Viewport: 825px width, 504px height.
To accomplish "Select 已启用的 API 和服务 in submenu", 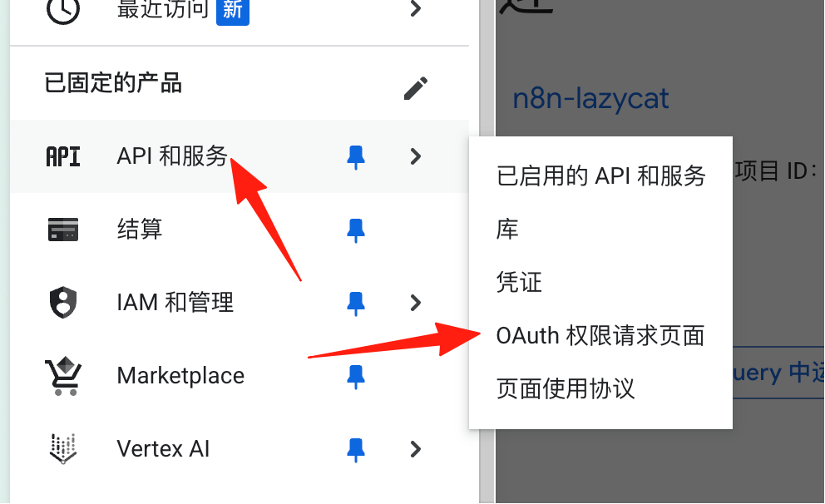I will (x=600, y=175).
